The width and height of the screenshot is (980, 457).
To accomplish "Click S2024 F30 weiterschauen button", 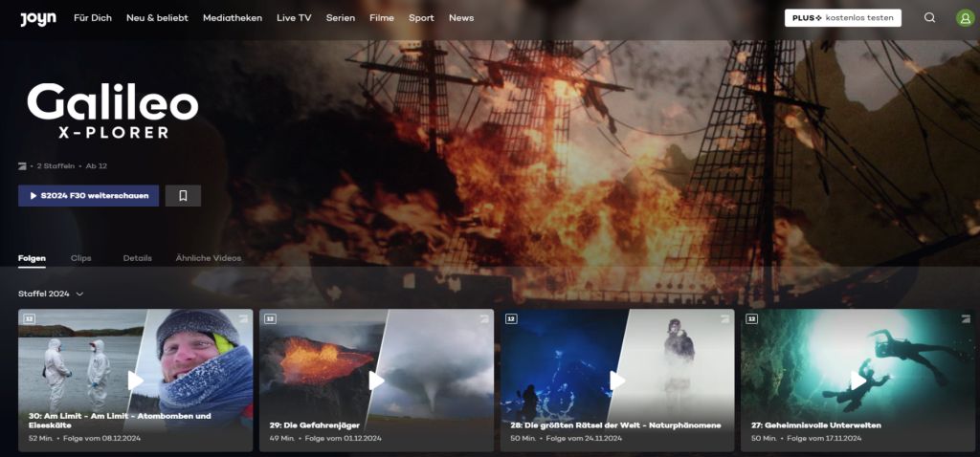I will click(x=88, y=196).
